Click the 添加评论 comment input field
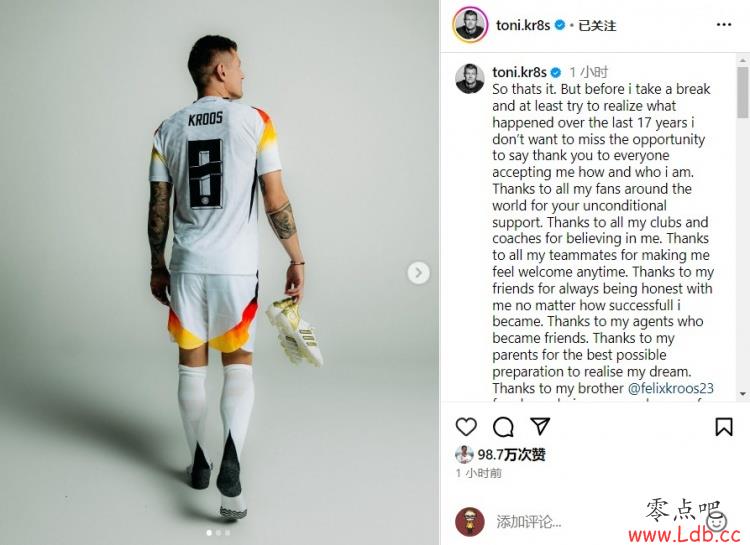 [564, 522]
